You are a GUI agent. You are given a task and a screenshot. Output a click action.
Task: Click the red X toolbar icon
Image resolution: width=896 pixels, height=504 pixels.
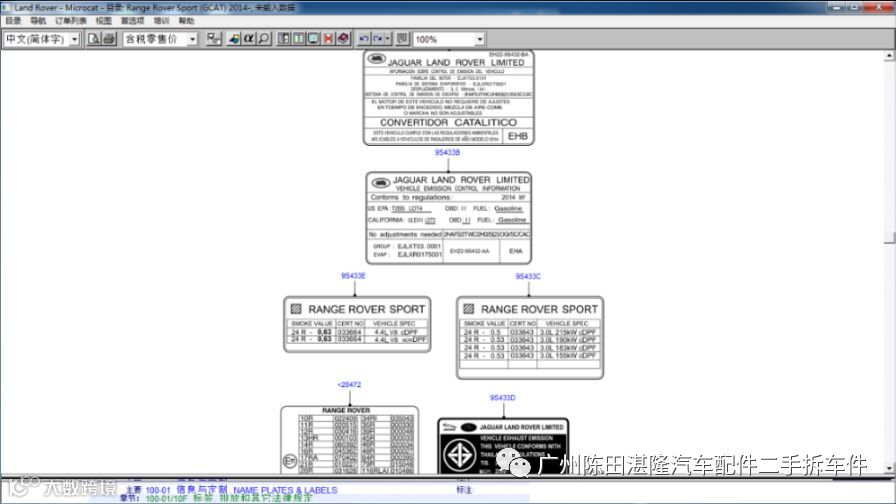coord(328,39)
